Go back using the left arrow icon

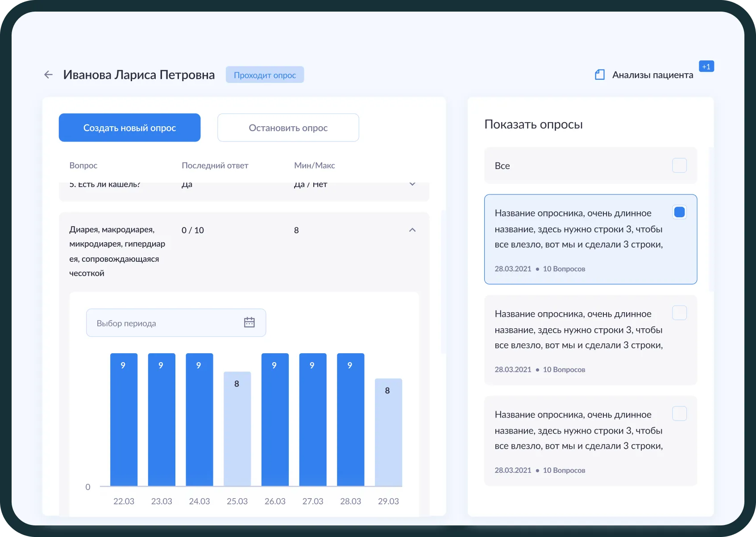pos(49,74)
